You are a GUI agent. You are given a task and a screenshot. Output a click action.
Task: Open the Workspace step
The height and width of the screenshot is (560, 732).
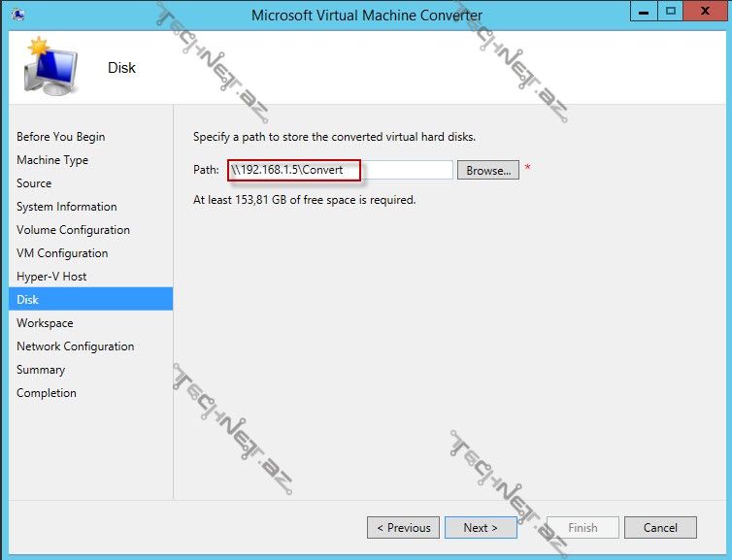coord(45,323)
